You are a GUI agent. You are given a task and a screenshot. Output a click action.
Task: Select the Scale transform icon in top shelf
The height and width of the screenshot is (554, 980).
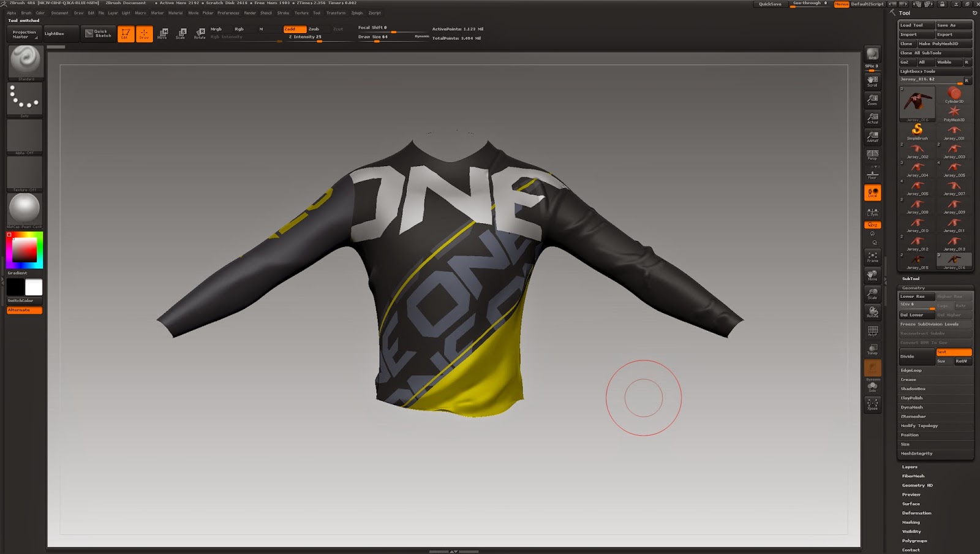click(x=181, y=34)
